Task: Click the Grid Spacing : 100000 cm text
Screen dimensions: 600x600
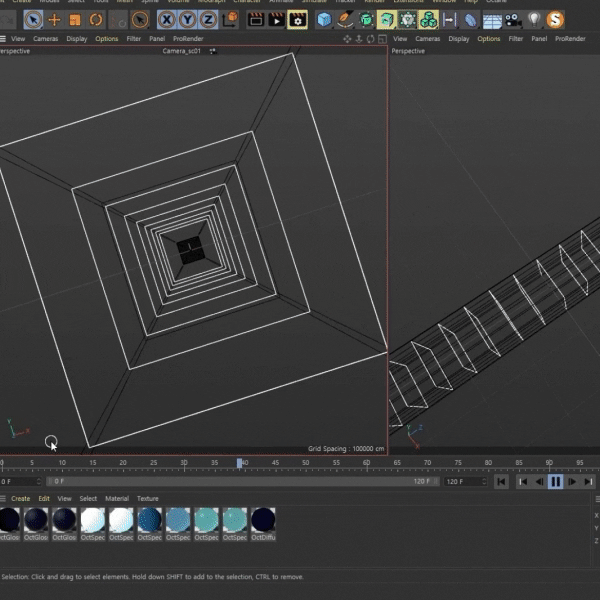Action: coord(346,448)
